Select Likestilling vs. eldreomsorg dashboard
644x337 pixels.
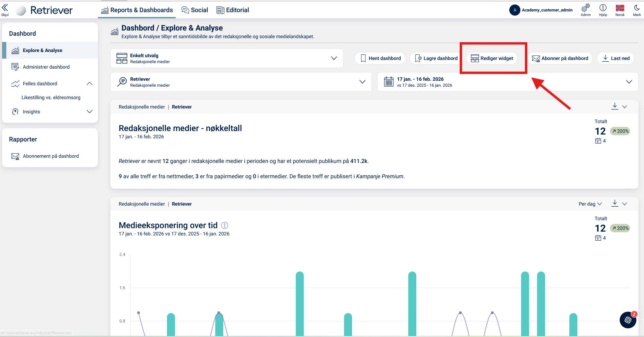pyautogui.click(x=51, y=97)
